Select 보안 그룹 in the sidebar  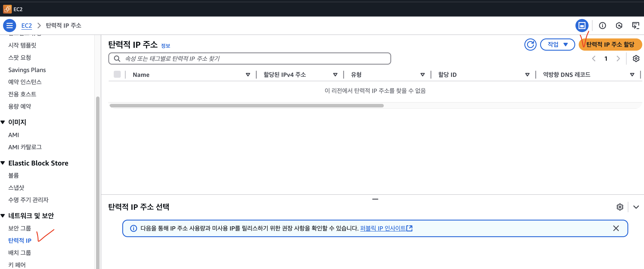pos(19,228)
